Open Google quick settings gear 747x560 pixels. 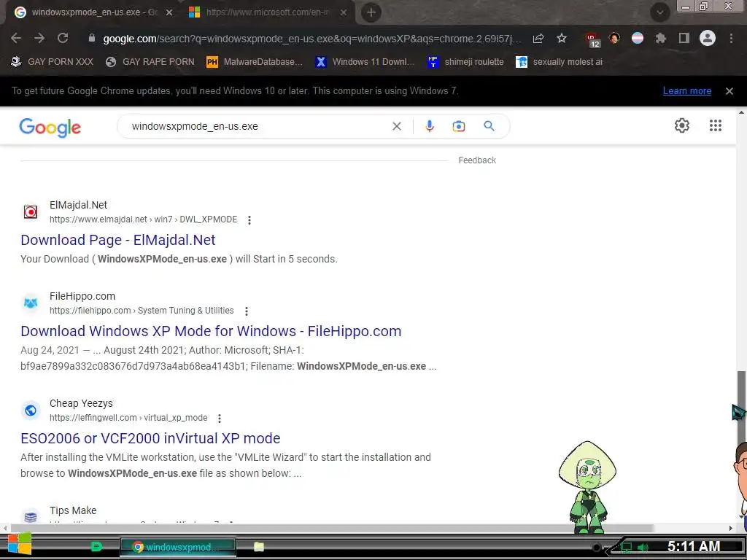(x=682, y=125)
